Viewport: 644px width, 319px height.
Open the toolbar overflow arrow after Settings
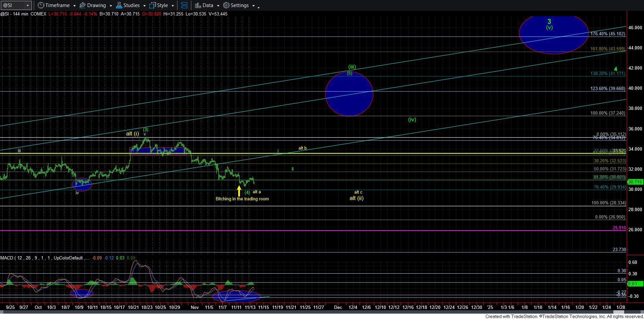click(x=258, y=7)
